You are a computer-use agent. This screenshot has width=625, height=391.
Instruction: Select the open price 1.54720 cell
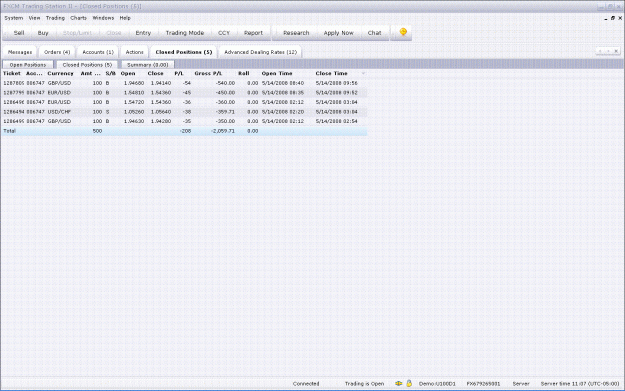pos(134,102)
